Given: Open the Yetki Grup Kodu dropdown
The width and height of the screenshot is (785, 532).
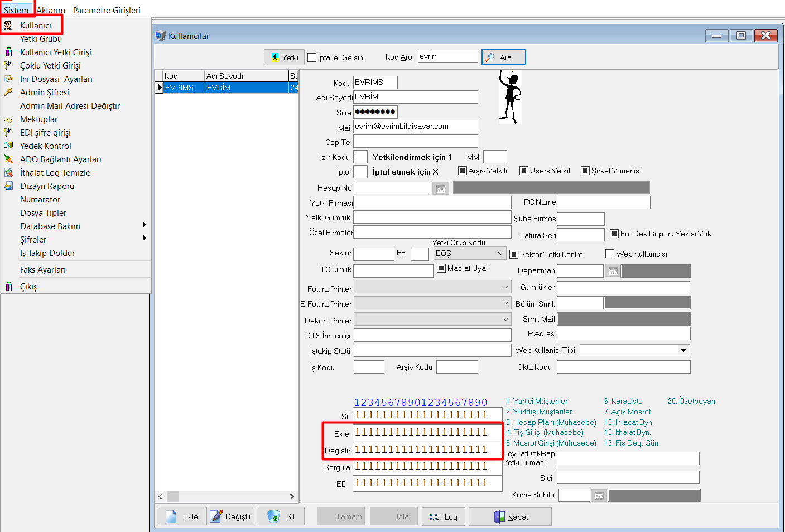Looking at the screenshot, I should tap(500, 254).
